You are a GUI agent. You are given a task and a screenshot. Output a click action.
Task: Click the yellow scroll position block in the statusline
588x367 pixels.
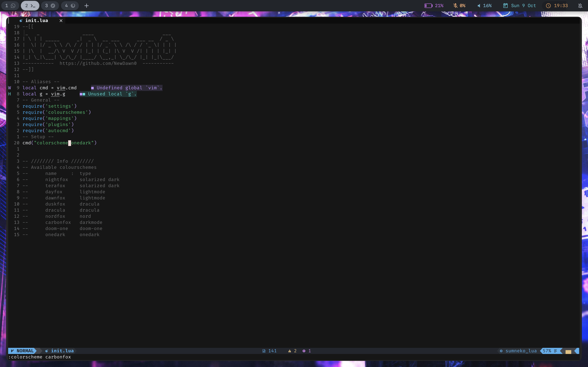pos(568,352)
